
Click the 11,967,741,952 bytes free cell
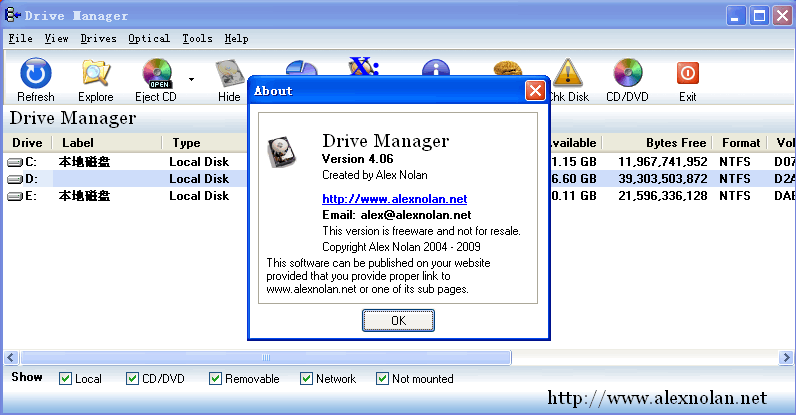(x=662, y=162)
